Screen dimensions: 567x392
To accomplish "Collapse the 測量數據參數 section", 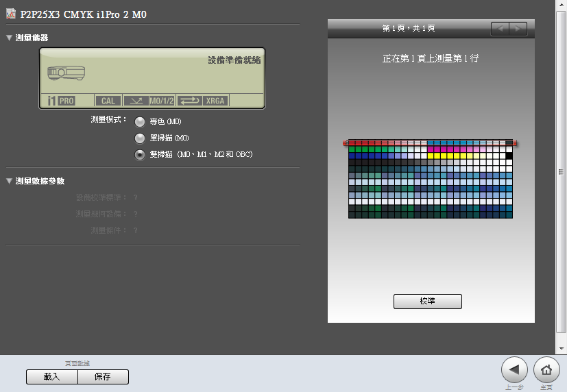I will (x=10, y=181).
